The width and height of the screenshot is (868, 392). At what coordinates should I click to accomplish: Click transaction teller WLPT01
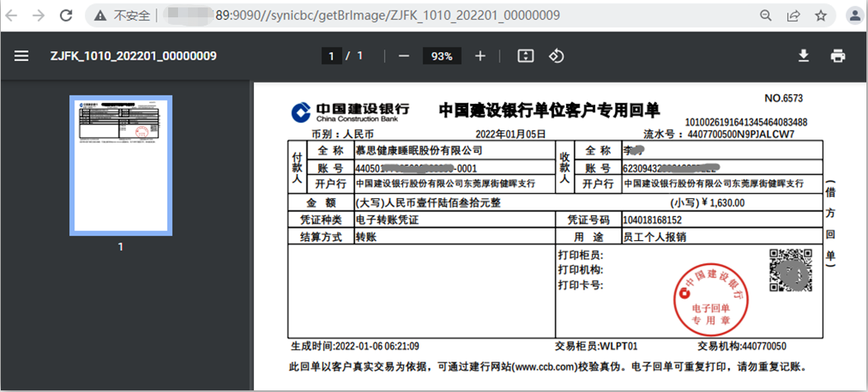click(x=619, y=347)
